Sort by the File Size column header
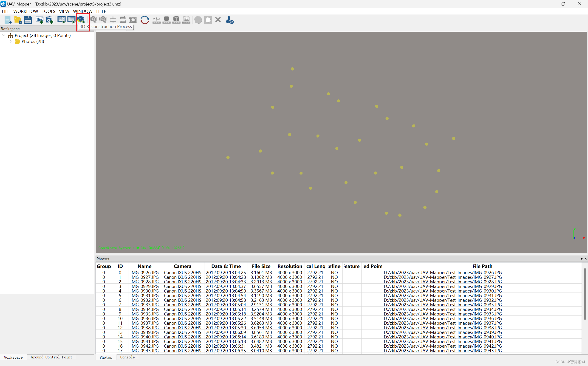Image resolution: width=588 pixels, height=366 pixels. point(261,266)
